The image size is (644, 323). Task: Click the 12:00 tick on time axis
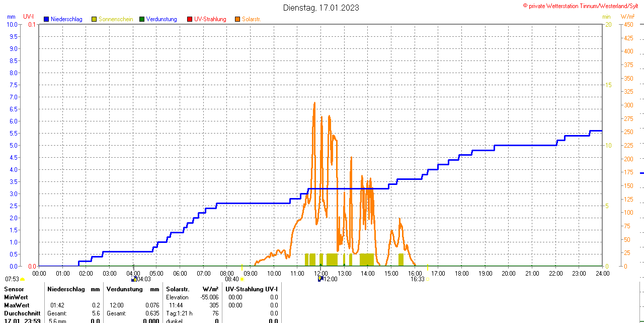(321, 273)
